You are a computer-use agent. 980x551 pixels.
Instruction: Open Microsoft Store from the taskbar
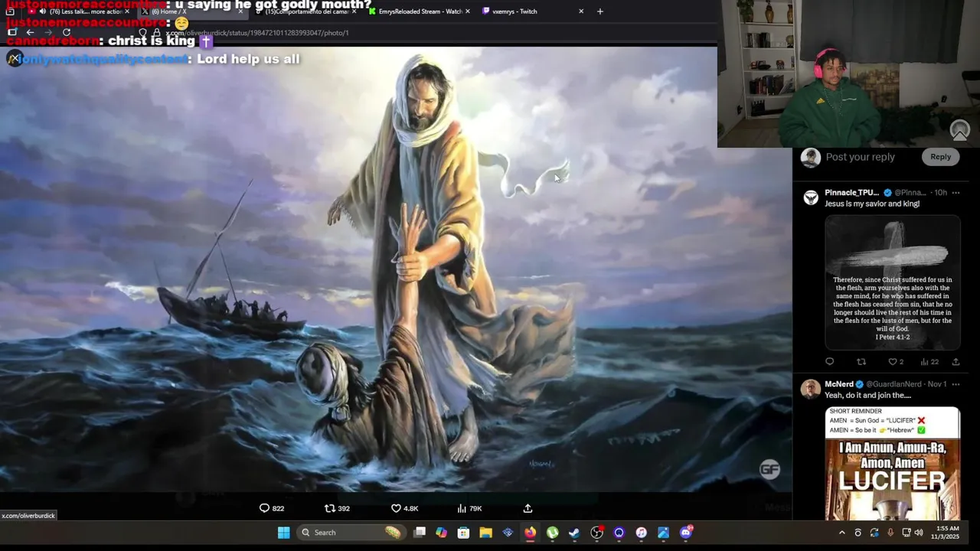pos(463,533)
